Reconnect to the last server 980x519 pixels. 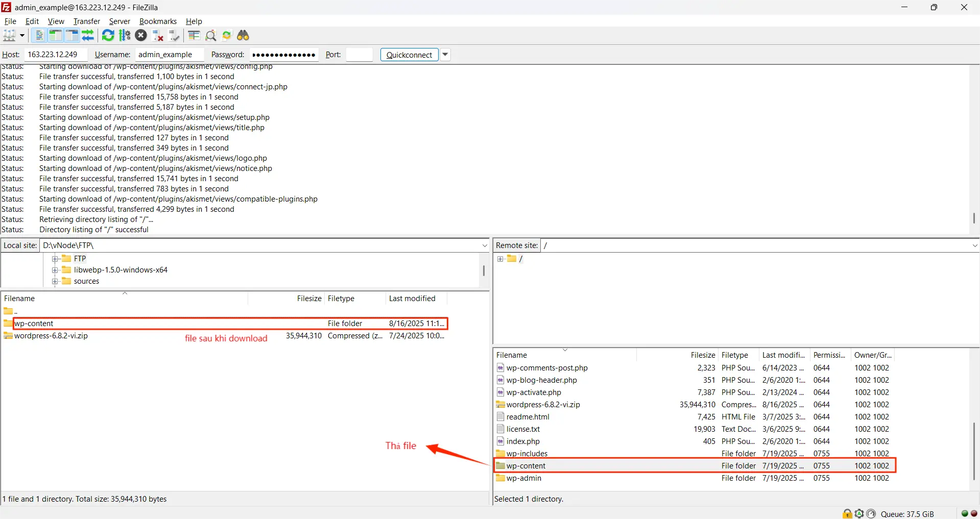174,35
